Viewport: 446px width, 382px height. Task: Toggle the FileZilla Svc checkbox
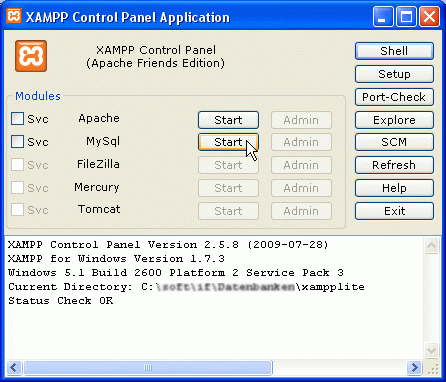[x=17, y=164]
